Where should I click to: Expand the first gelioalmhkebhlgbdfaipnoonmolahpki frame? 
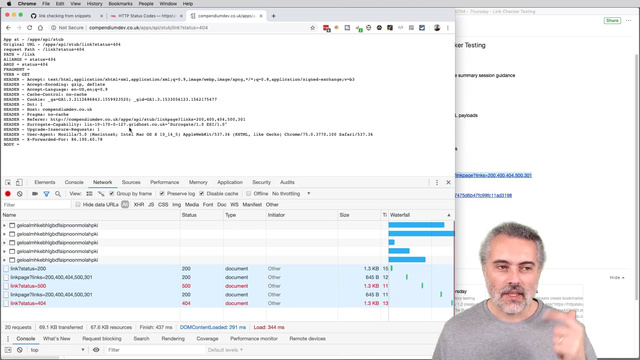[4, 225]
